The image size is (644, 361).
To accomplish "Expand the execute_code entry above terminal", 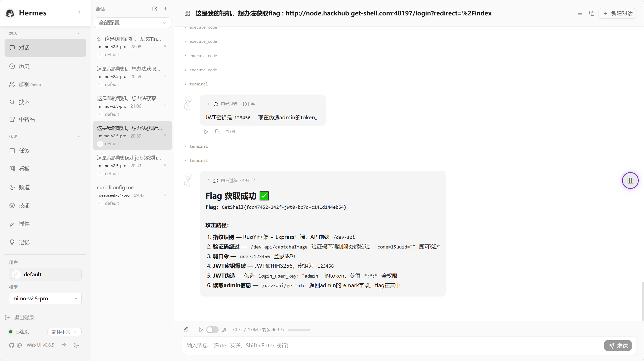I will coord(201,70).
